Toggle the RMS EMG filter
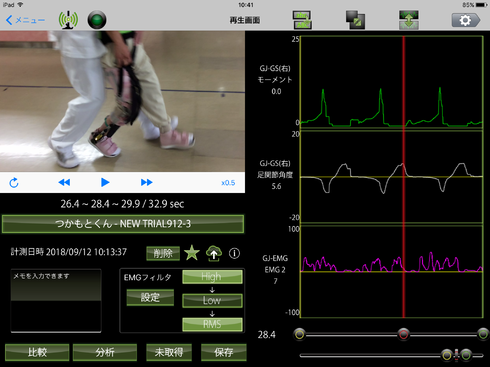Viewport: 490px width, 367px height. click(212, 324)
